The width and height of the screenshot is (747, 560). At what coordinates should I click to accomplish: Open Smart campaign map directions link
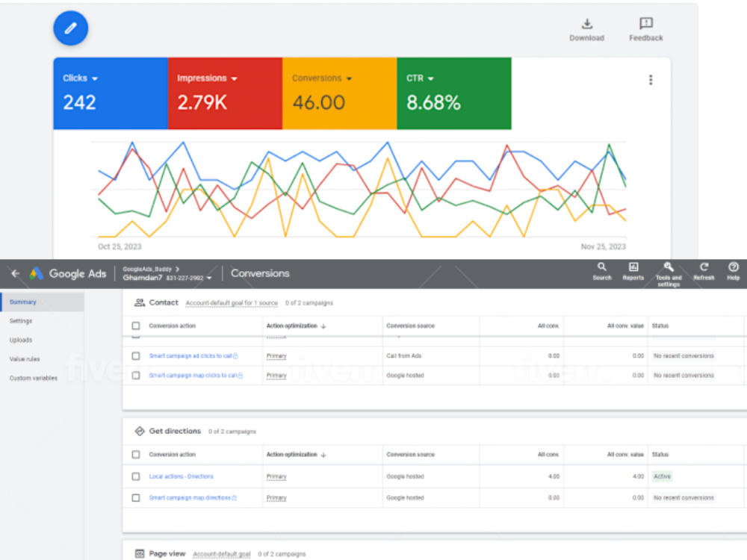click(x=190, y=497)
